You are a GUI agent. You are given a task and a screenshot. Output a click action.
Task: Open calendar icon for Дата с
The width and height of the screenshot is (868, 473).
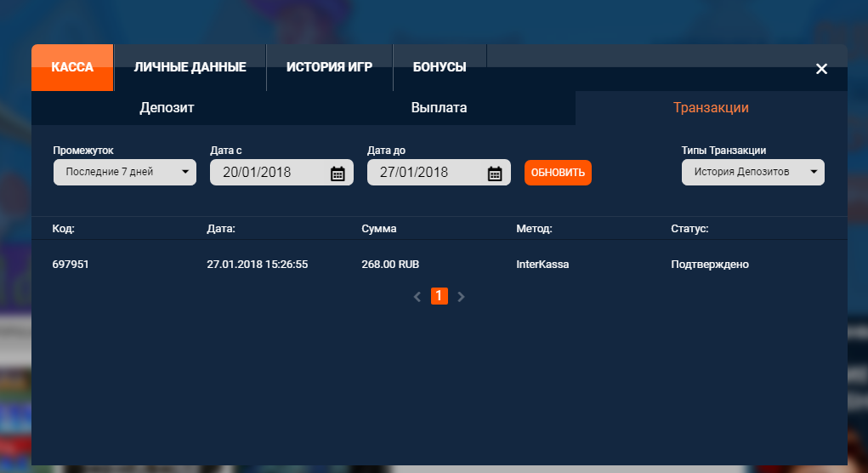[x=338, y=174]
